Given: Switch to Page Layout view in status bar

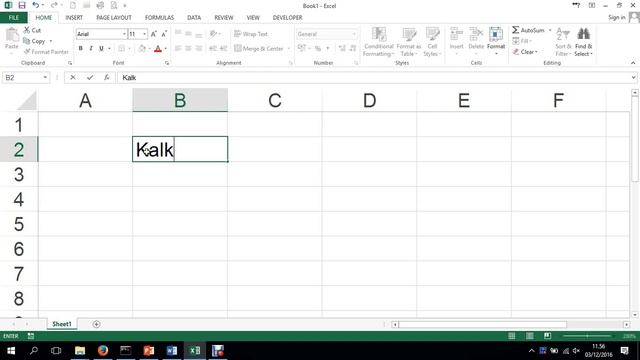Looking at the screenshot, I should pyautogui.click(x=529, y=336).
